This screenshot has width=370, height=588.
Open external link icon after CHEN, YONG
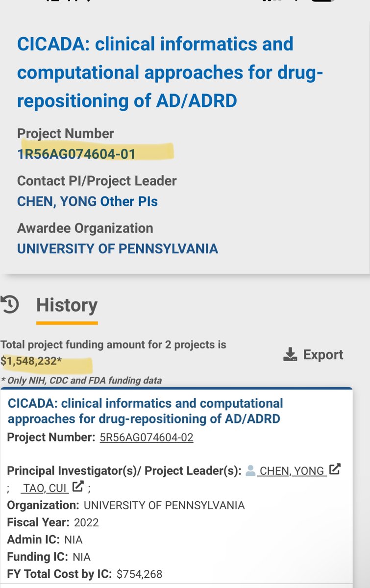click(335, 469)
